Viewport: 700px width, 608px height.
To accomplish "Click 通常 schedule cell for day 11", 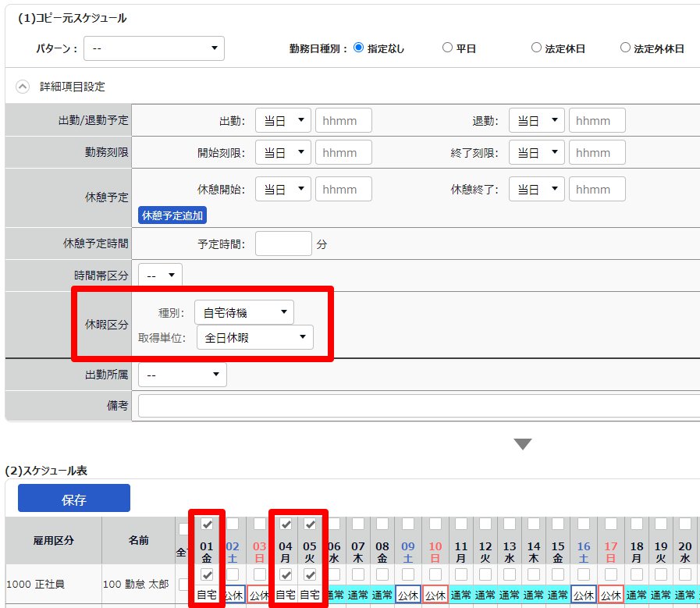I will pyautogui.click(x=461, y=595).
